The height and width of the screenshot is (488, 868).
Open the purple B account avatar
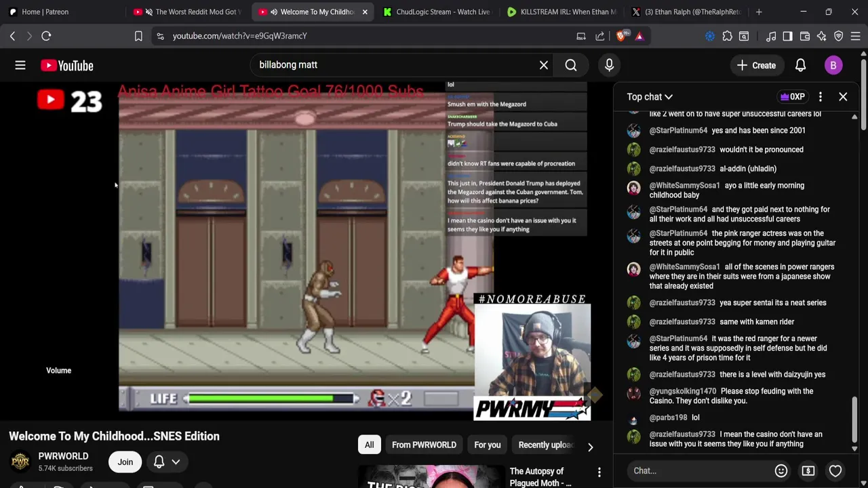coord(833,65)
